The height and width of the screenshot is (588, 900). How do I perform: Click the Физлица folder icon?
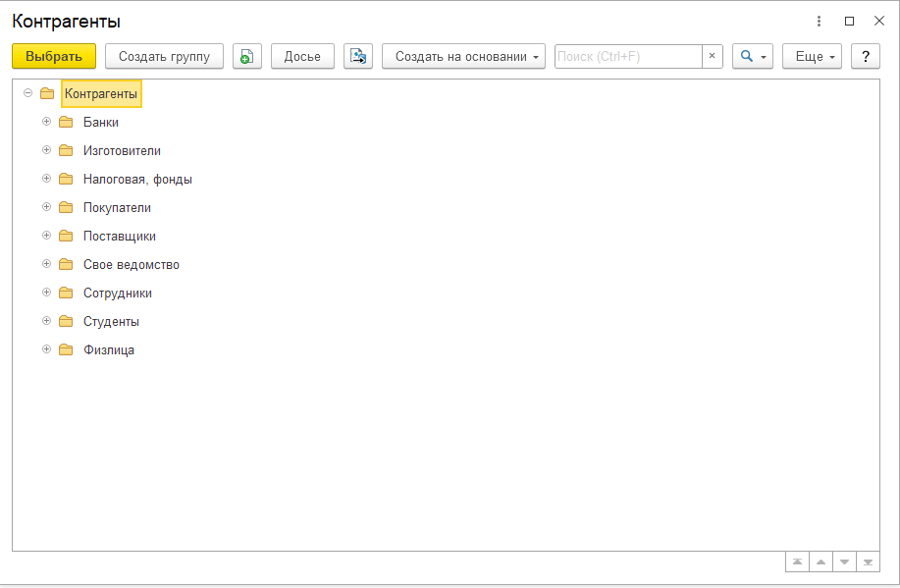66,349
